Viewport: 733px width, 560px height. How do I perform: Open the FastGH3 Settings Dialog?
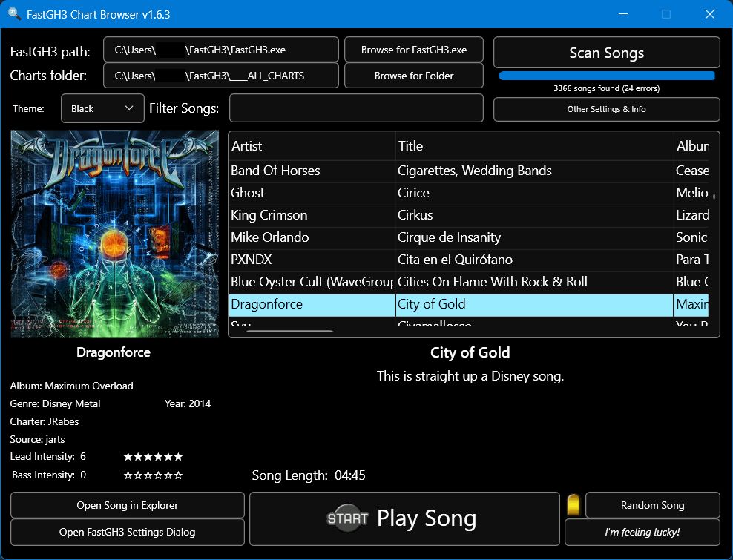[127, 532]
